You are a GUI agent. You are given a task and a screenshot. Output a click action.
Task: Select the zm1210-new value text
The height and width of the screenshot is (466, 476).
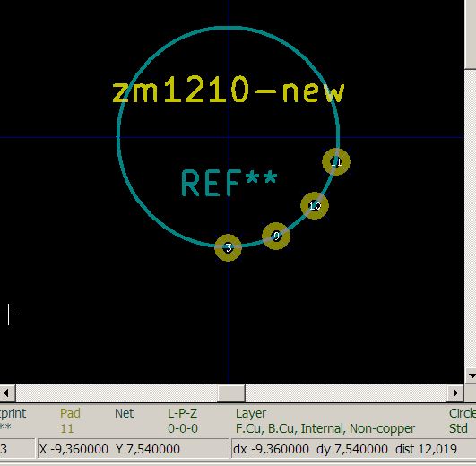pyautogui.click(x=229, y=91)
